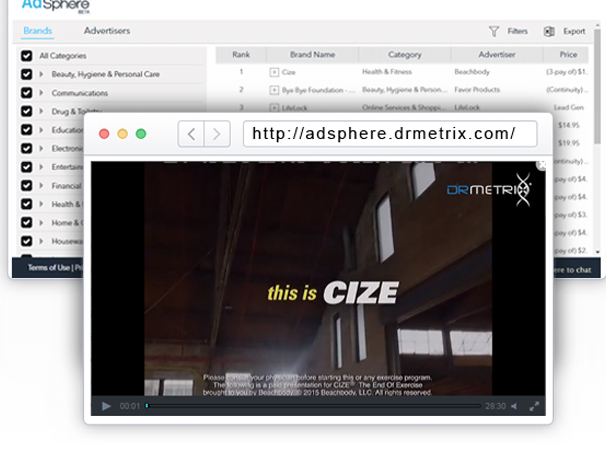
Task: Toggle Housewares category checkbox
Action: click(x=27, y=241)
